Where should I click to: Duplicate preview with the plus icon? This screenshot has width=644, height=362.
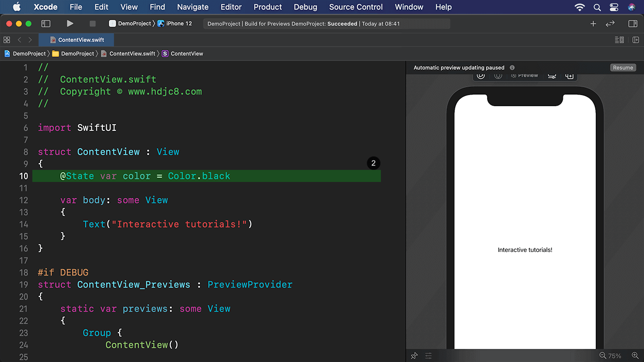pos(570,75)
